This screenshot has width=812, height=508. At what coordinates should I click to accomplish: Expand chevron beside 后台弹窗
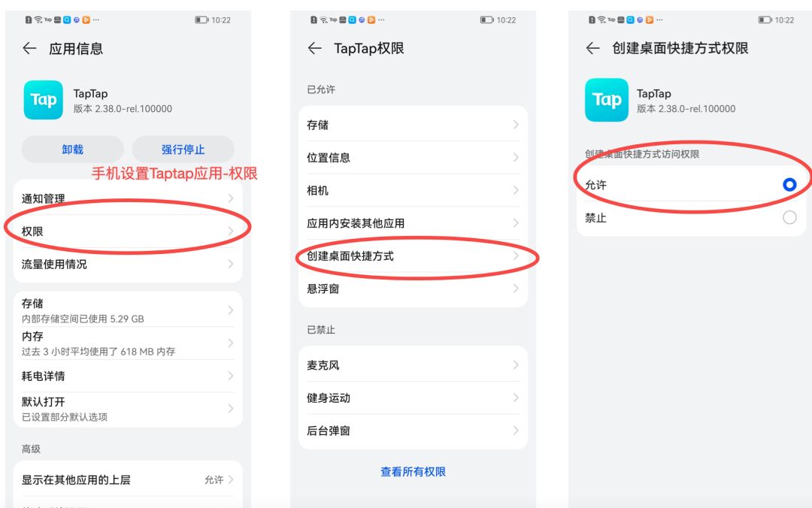pyautogui.click(x=516, y=431)
